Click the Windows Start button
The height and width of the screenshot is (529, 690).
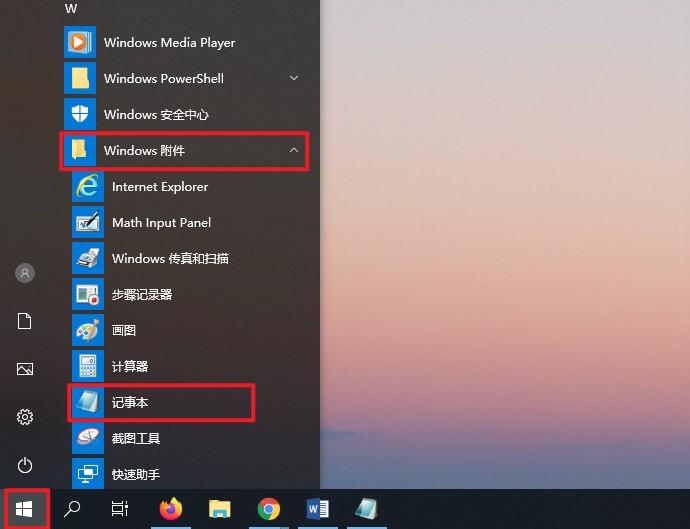coord(24,509)
